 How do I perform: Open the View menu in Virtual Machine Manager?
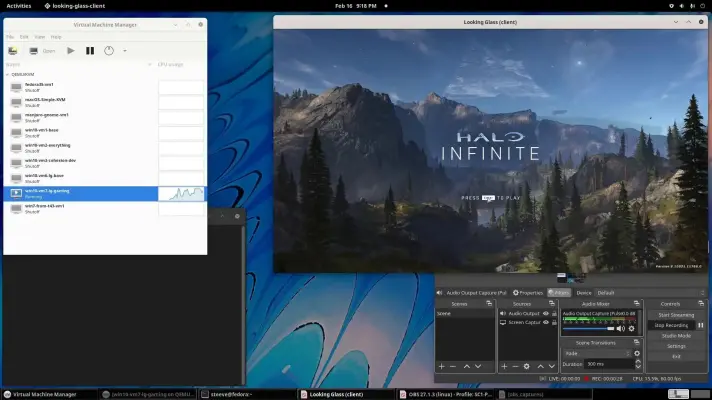[x=40, y=37]
